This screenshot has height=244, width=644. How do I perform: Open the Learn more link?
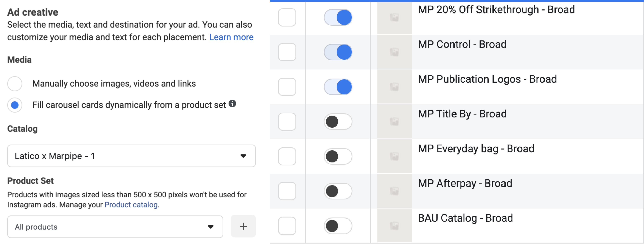(231, 37)
